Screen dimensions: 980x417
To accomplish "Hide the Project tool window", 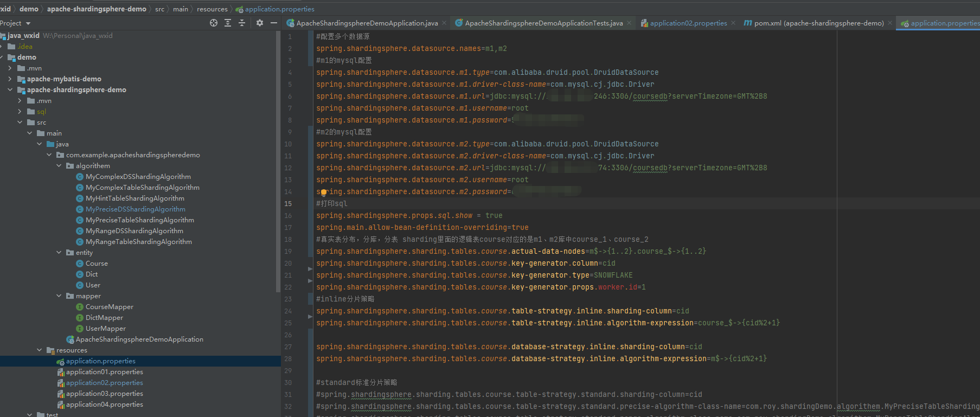I will tap(274, 23).
